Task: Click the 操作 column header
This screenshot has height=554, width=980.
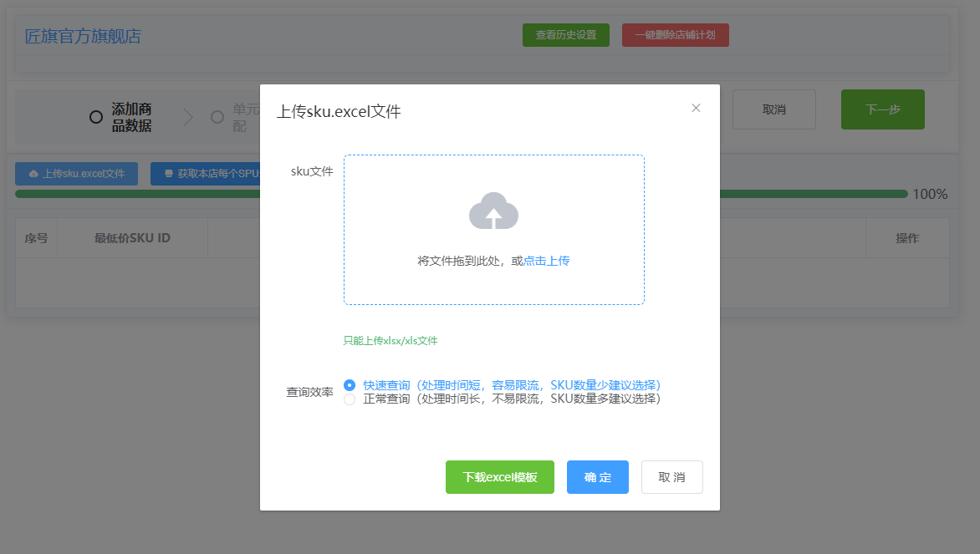Action: (x=907, y=238)
